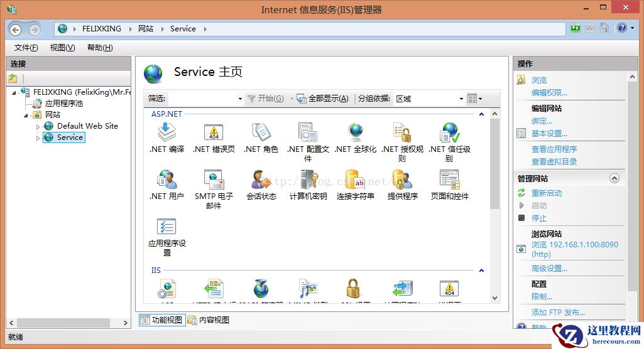Click 停止 to stop the site

point(539,218)
